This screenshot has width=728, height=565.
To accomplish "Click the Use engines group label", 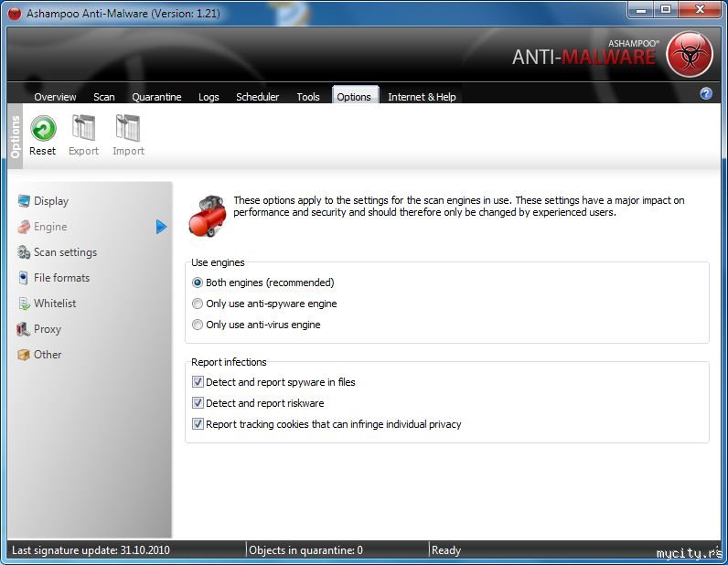I will (218, 262).
